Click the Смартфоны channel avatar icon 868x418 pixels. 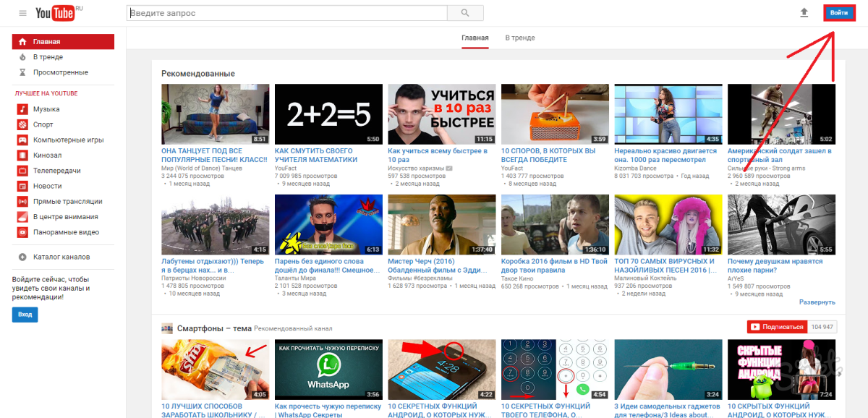pyautogui.click(x=167, y=328)
